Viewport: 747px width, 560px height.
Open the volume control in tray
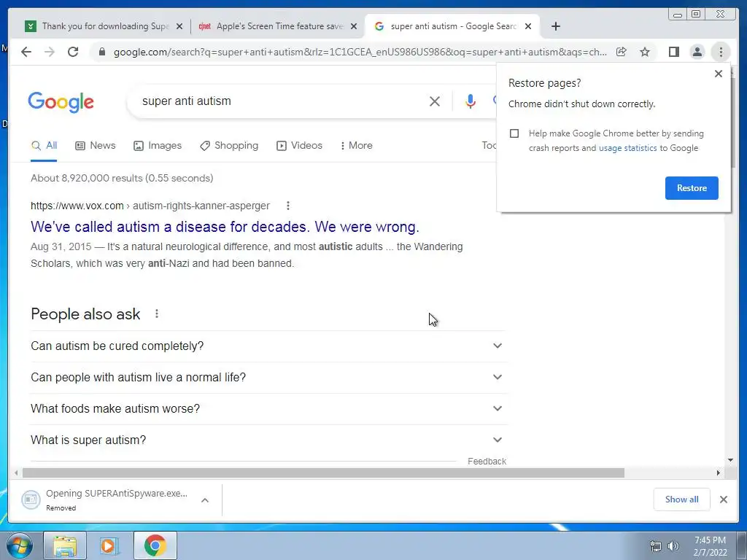click(673, 546)
